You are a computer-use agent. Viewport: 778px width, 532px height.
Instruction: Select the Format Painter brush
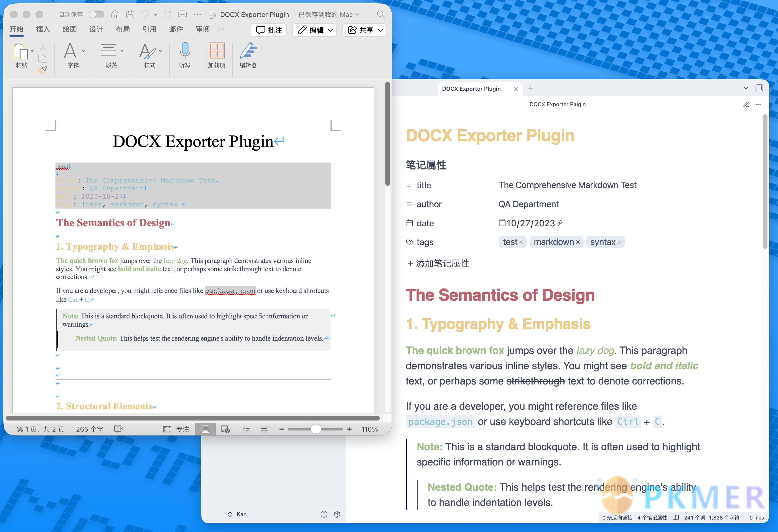[x=43, y=70]
